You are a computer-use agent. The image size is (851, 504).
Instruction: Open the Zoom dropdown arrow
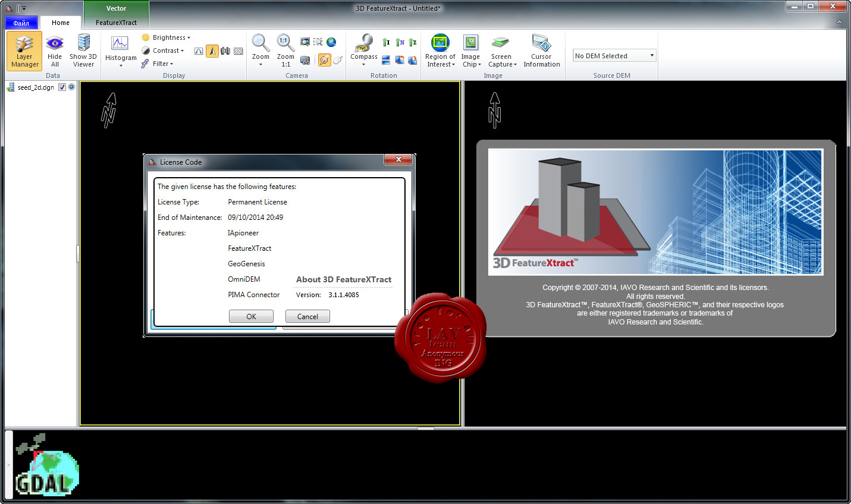pyautogui.click(x=260, y=65)
